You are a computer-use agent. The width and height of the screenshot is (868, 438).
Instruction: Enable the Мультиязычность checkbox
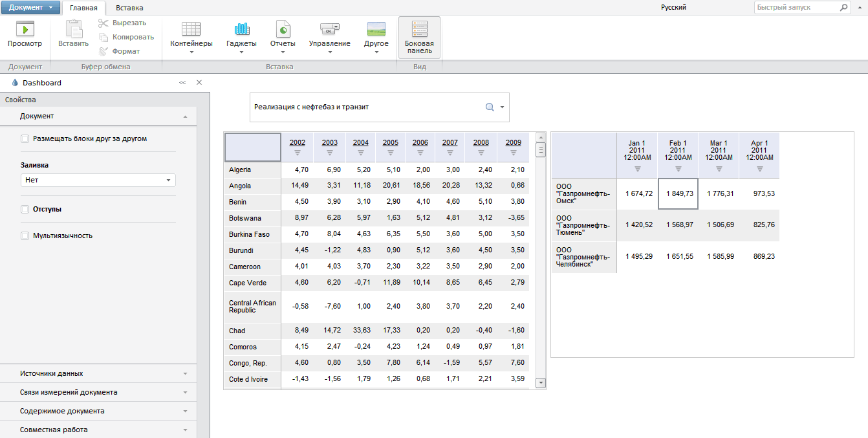coord(25,235)
